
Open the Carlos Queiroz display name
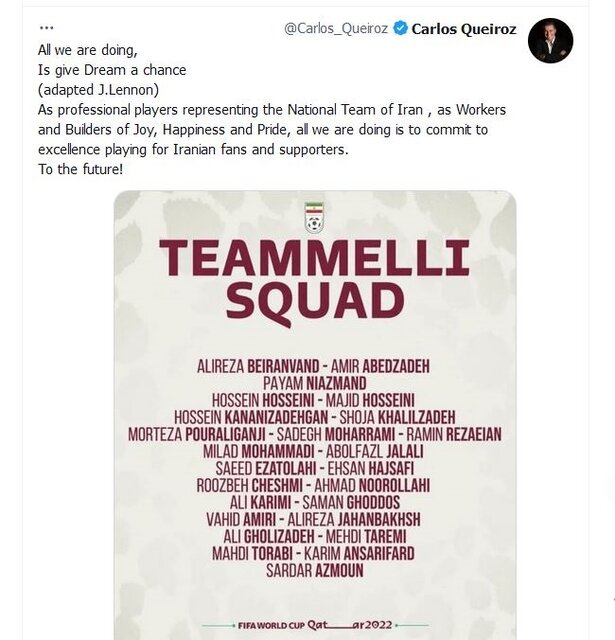[x=464, y=29]
